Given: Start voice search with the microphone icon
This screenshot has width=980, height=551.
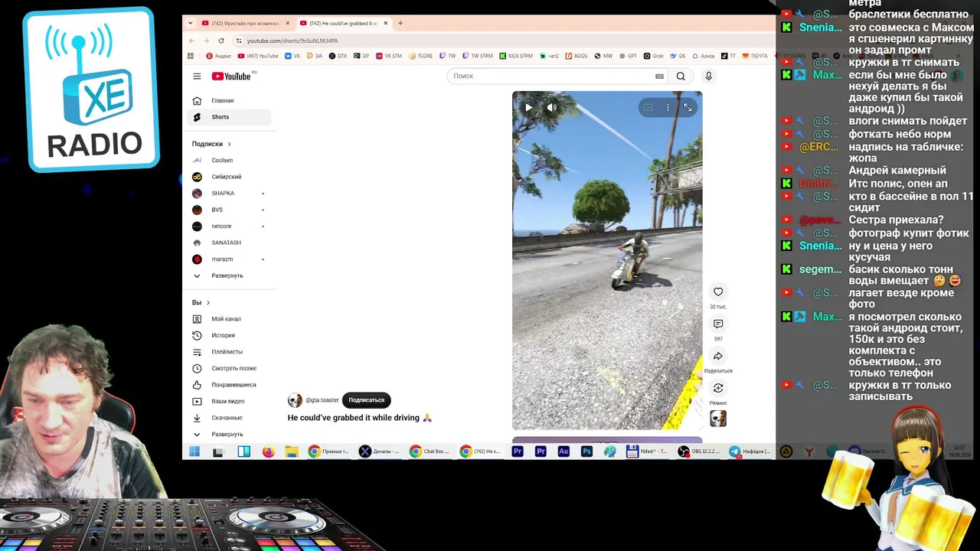Looking at the screenshot, I should [x=708, y=76].
